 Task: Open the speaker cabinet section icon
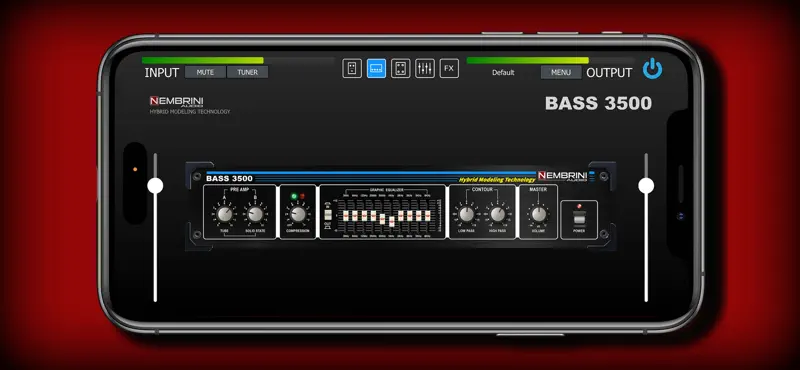click(x=401, y=68)
